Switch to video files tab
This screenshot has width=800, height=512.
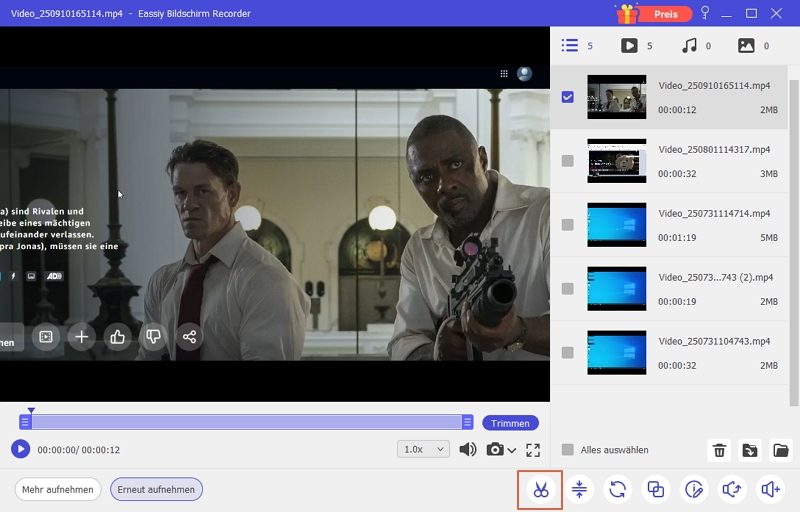click(636, 46)
